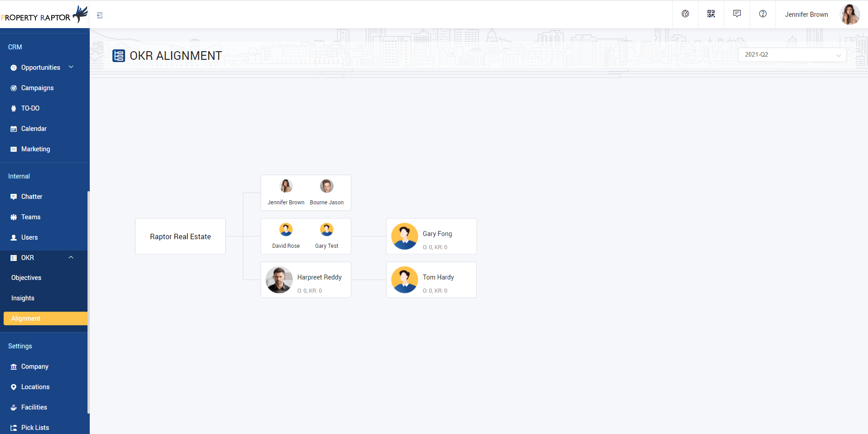
Task: Click the TO-DO sidebar icon
Action: (14, 108)
